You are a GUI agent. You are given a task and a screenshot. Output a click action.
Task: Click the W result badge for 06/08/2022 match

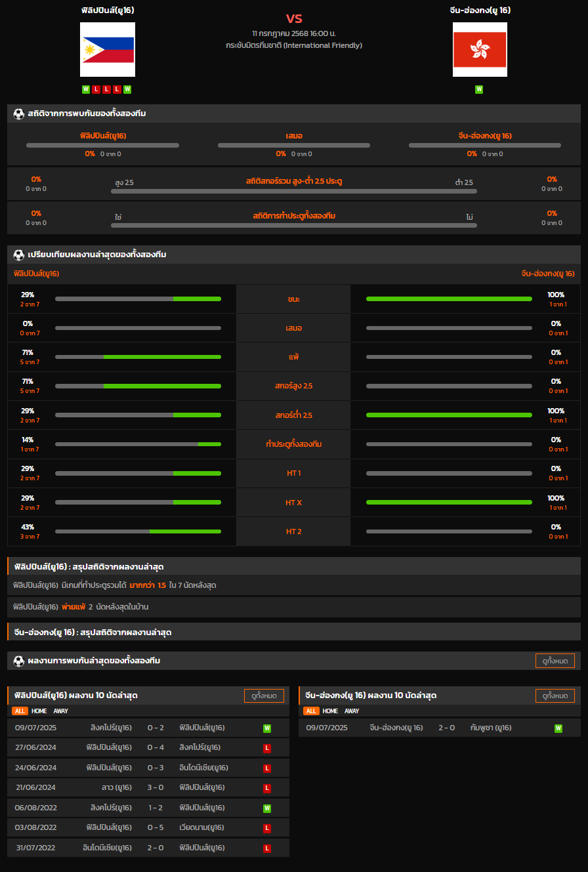point(267,808)
